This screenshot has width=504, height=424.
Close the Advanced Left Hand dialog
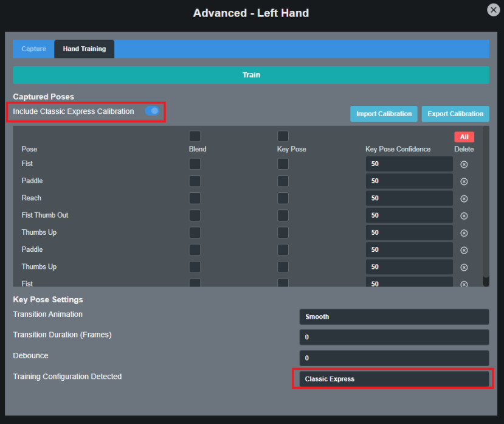[x=494, y=10]
